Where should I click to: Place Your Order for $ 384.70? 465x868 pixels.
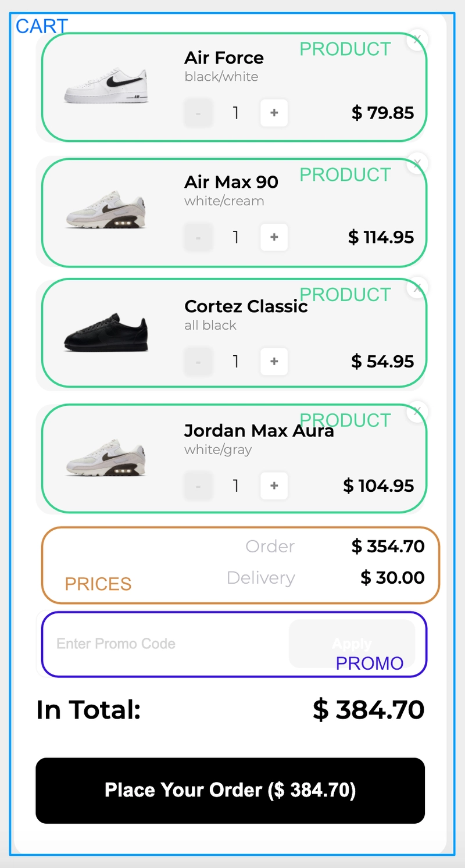click(x=230, y=790)
